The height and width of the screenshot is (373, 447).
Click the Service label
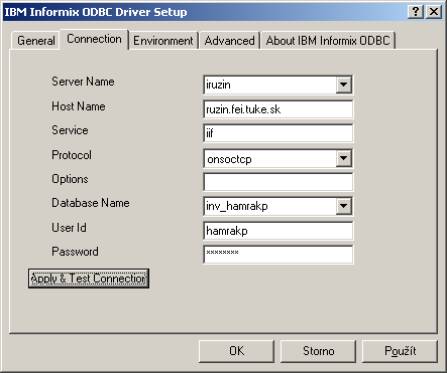pyautogui.click(x=70, y=130)
